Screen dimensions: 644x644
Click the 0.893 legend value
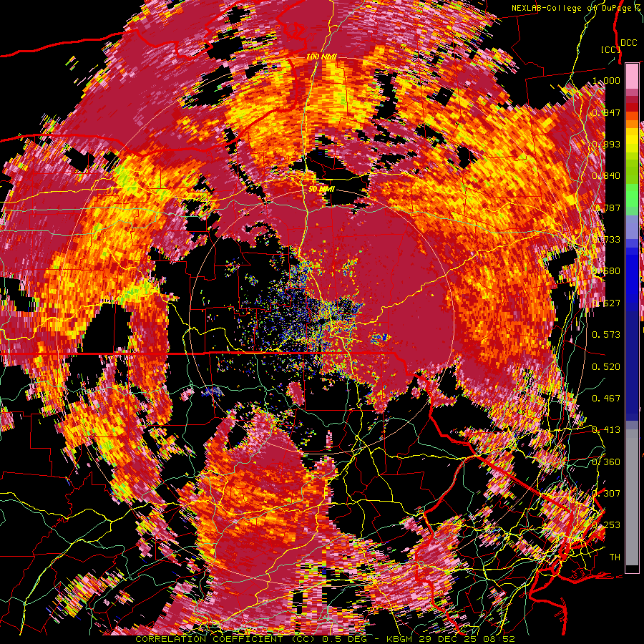point(606,144)
